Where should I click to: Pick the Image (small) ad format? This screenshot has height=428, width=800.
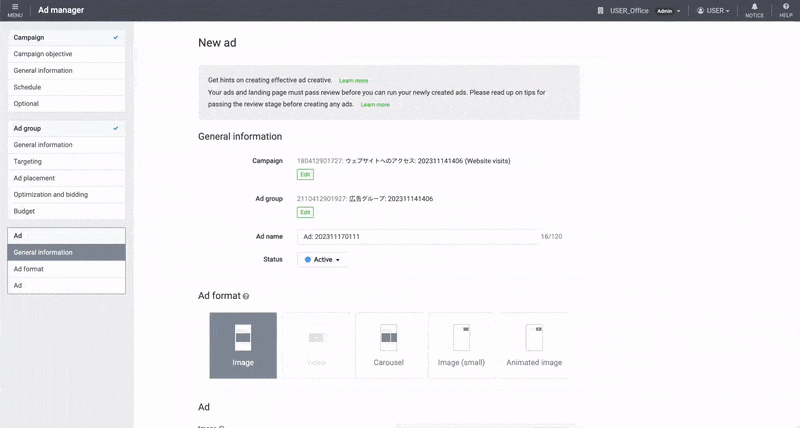(461, 345)
